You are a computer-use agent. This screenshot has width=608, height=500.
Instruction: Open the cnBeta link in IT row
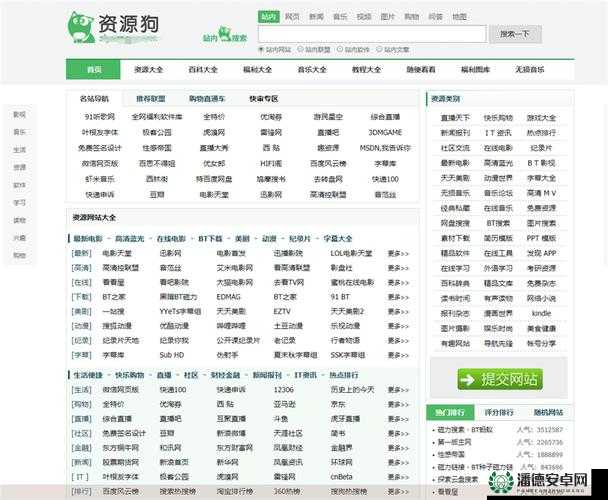pos(341,477)
